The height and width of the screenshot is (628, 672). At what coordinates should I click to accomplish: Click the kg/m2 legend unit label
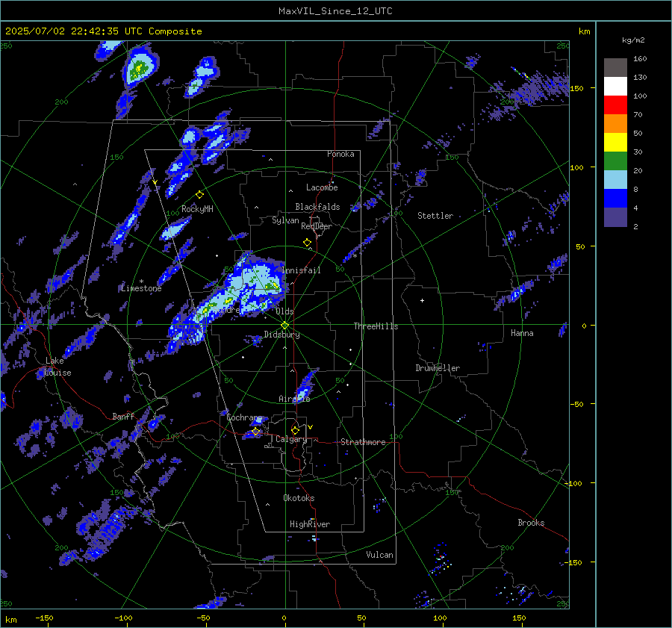pyautogui.click(x=633, y=40)
